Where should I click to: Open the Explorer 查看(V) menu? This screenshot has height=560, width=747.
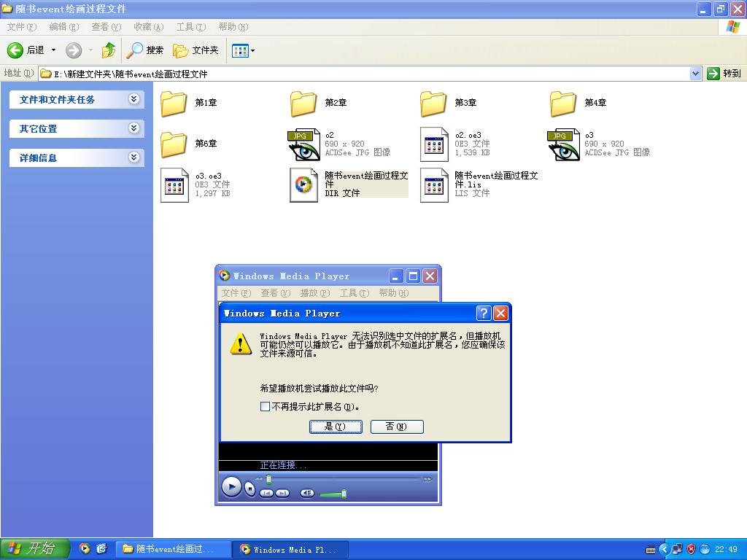[x=107, y=27]
